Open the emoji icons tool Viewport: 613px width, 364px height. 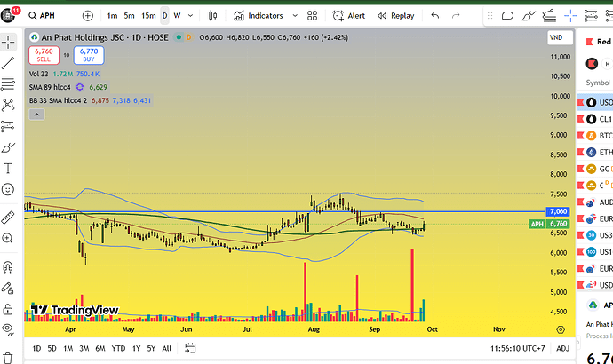[x=8, y=189]
